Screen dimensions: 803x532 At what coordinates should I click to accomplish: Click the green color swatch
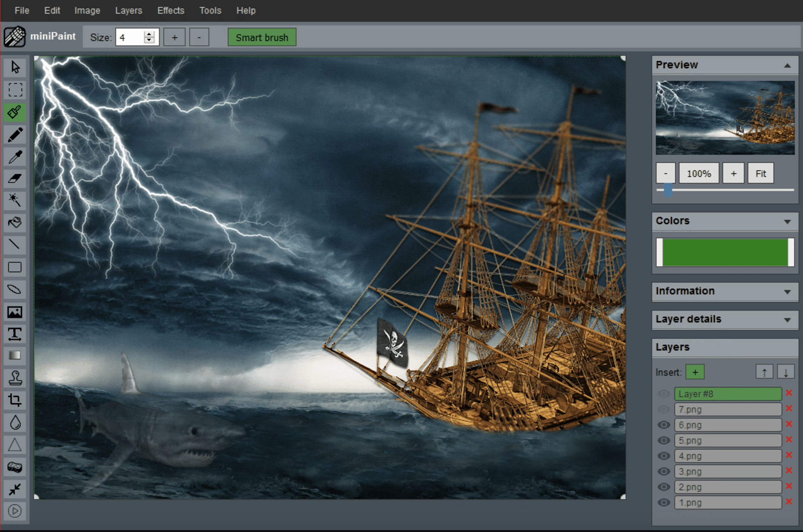[725, 252]
